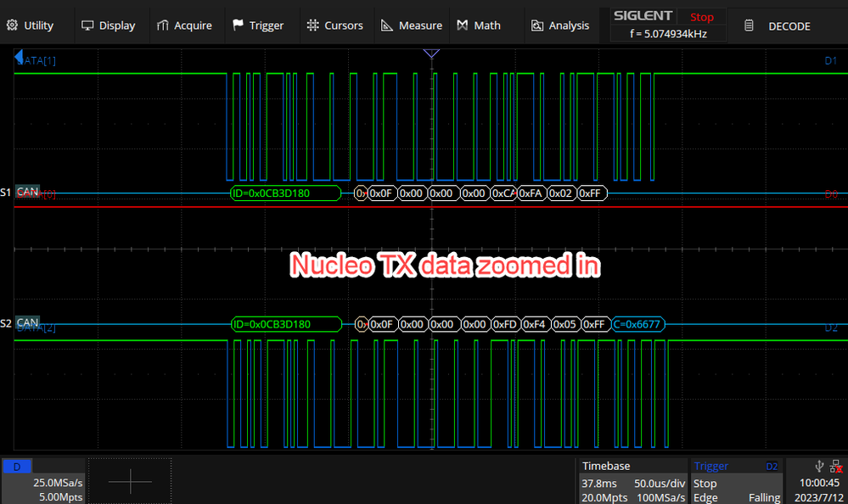This screenshot has width=848, height=504.
Task: Click the S2 decoded byte 0xF4
Action: 534,324
